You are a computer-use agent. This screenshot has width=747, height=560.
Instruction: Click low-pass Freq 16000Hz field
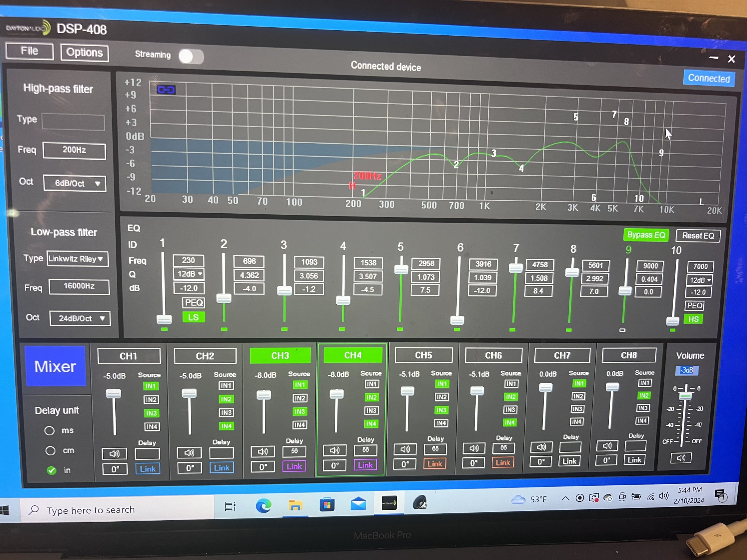[x=79, y=286]
